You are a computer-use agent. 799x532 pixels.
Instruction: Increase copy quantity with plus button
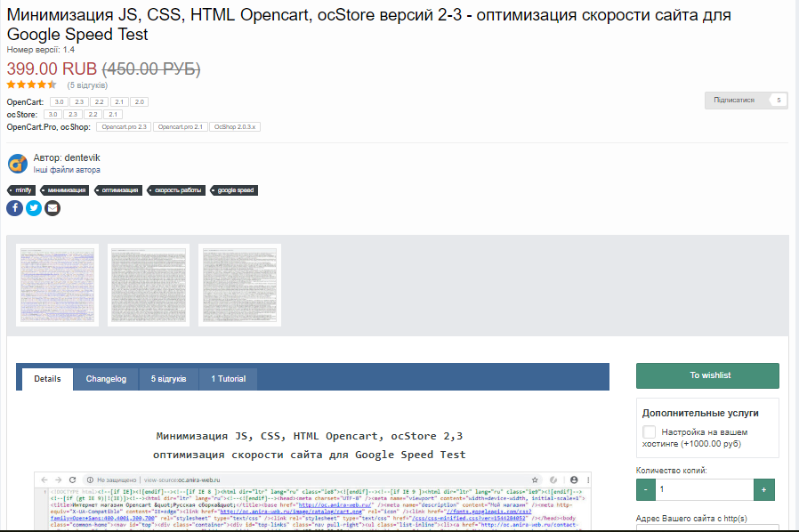coord(763,489)
